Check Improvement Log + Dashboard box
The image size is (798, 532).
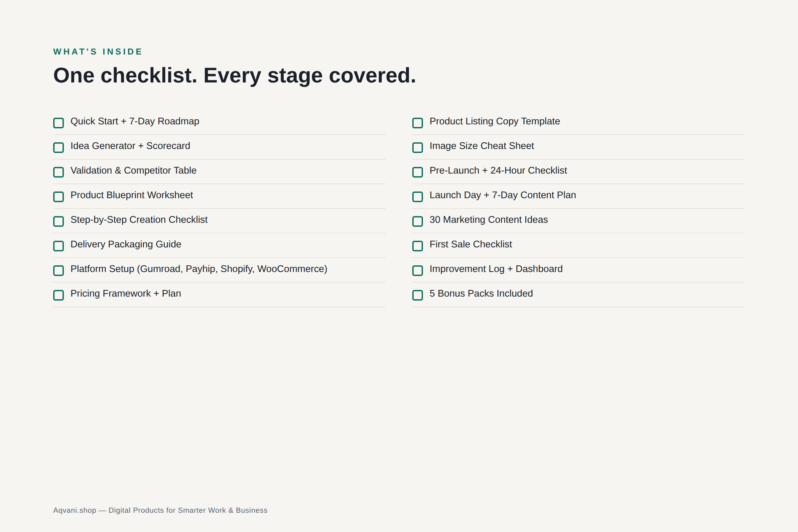417,270
